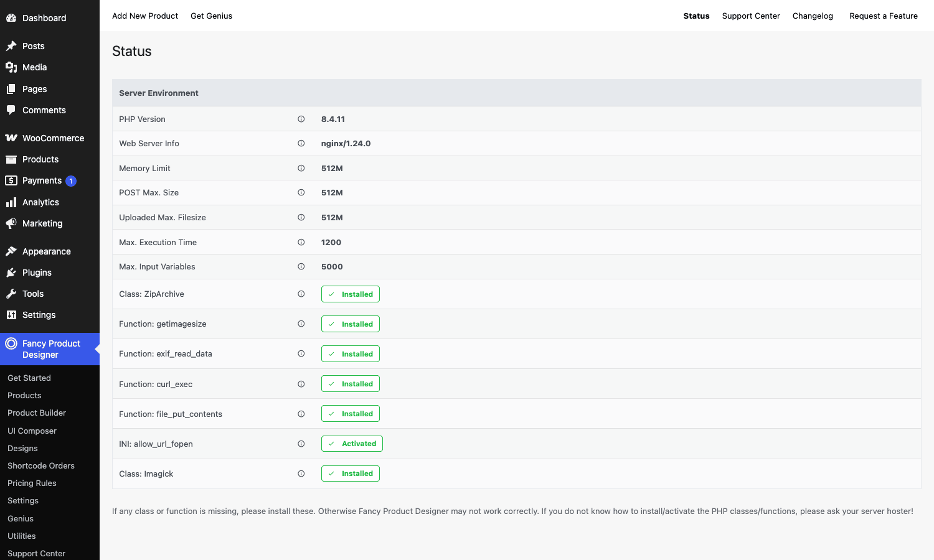Image resolution: width=934 pixels, height=560 pixels.
Task: Click info icon next to Web Server Info
Action: click(301, 143)
